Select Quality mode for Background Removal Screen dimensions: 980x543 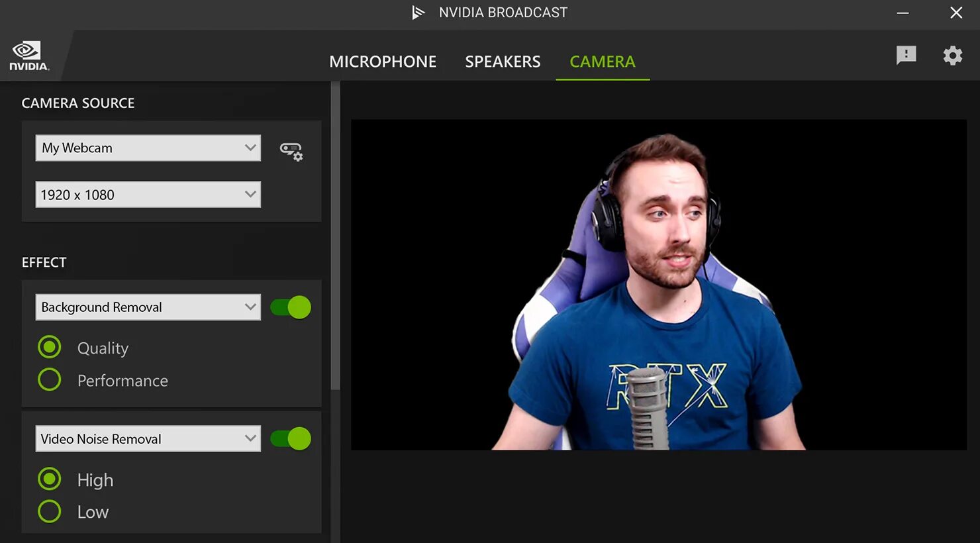coord(50,346)
